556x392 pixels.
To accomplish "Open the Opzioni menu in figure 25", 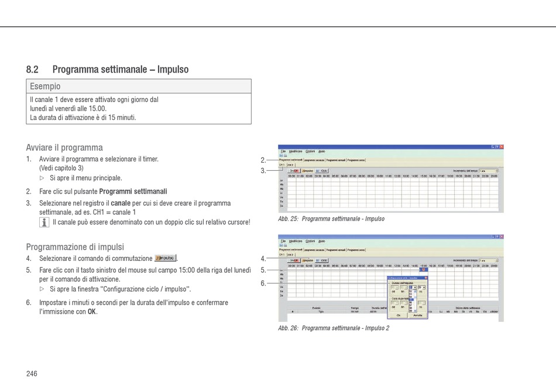I will 310,152.
